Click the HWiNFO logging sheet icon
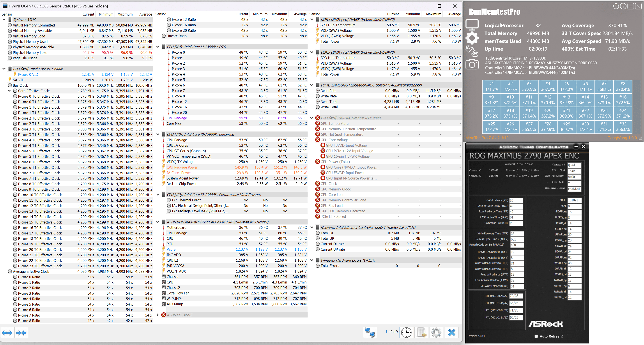644x345 pixels. click(x=421, y=333)
